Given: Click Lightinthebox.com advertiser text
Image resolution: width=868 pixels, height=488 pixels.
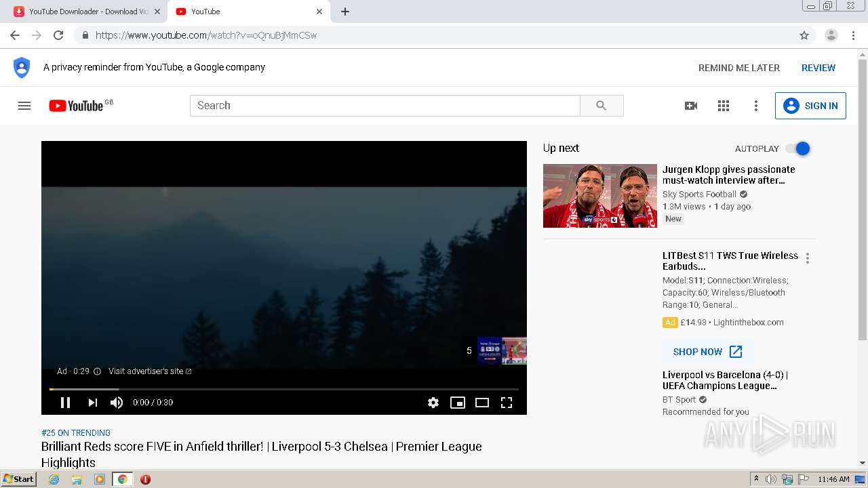Looking at the screenshot, I should coord(748,323).
